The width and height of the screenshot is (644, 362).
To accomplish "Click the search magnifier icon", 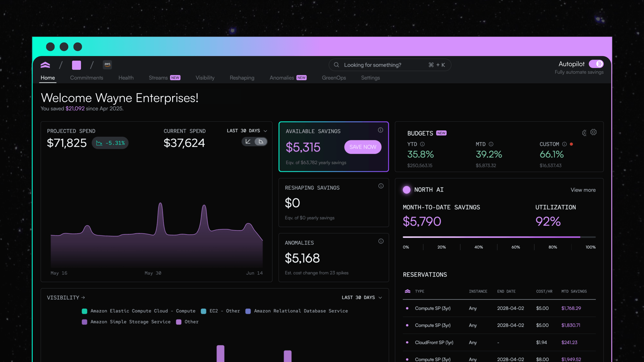I will (x=336, y=65).
